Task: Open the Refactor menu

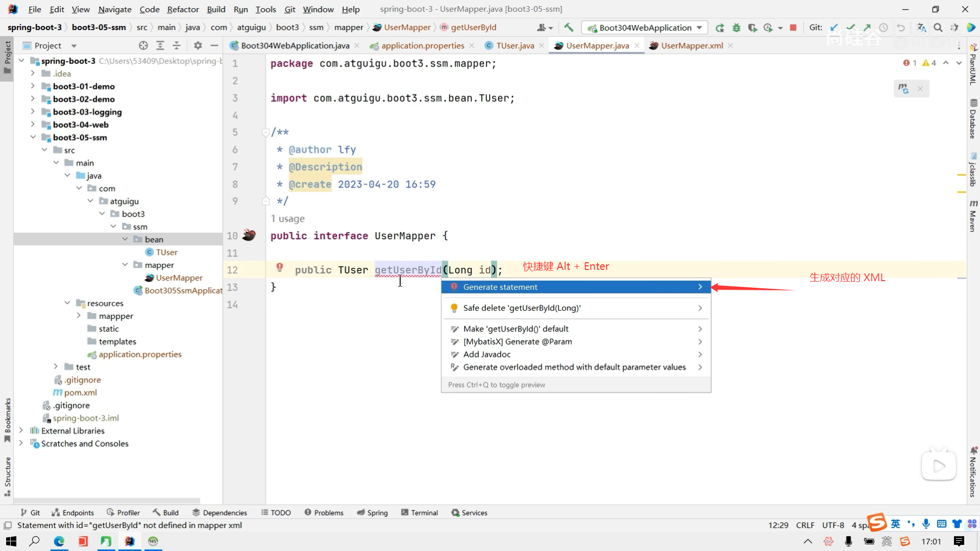Action: [183, 9]
